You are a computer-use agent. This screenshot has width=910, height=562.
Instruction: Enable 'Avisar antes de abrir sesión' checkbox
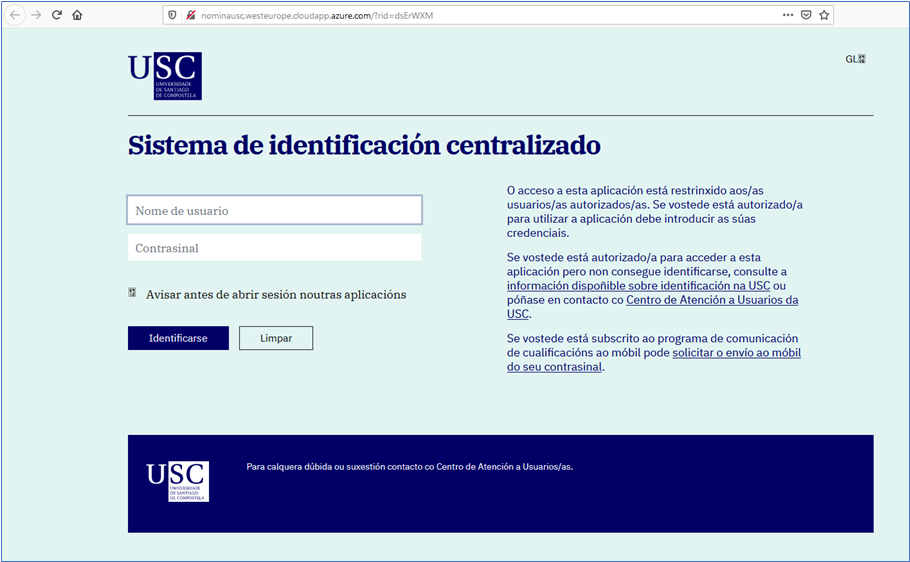(132, 293)
